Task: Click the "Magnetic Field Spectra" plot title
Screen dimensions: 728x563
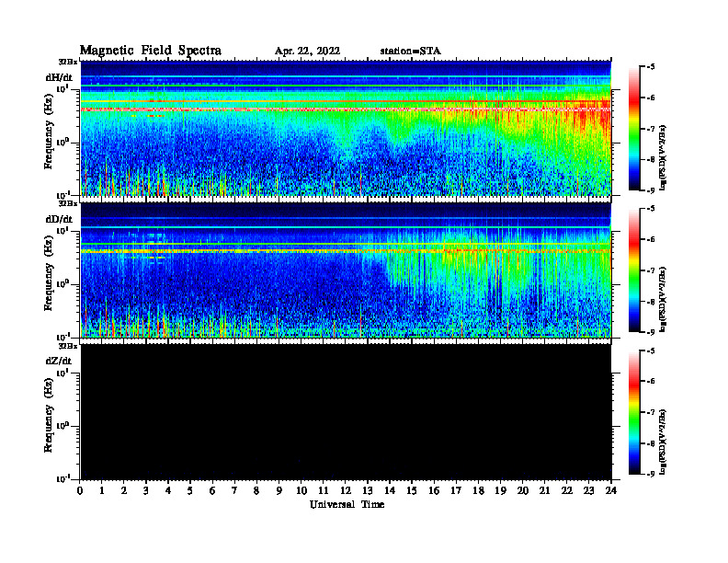Action: coord(151,51)
